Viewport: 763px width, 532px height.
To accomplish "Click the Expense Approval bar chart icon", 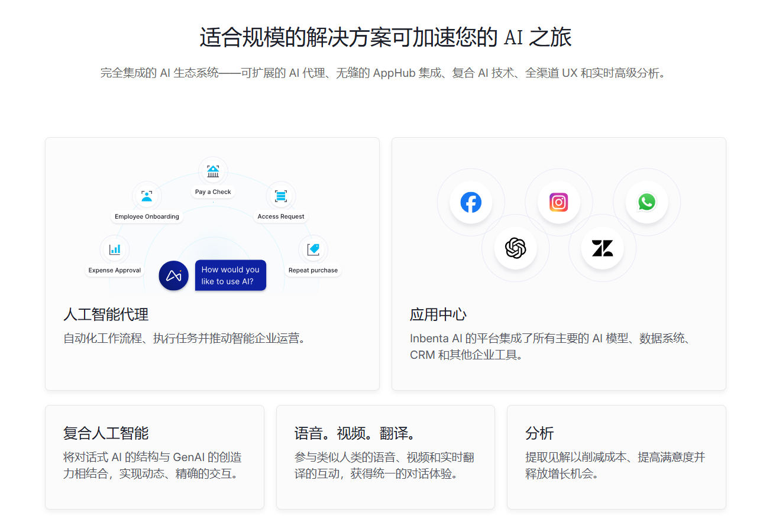I will [115, 249].
